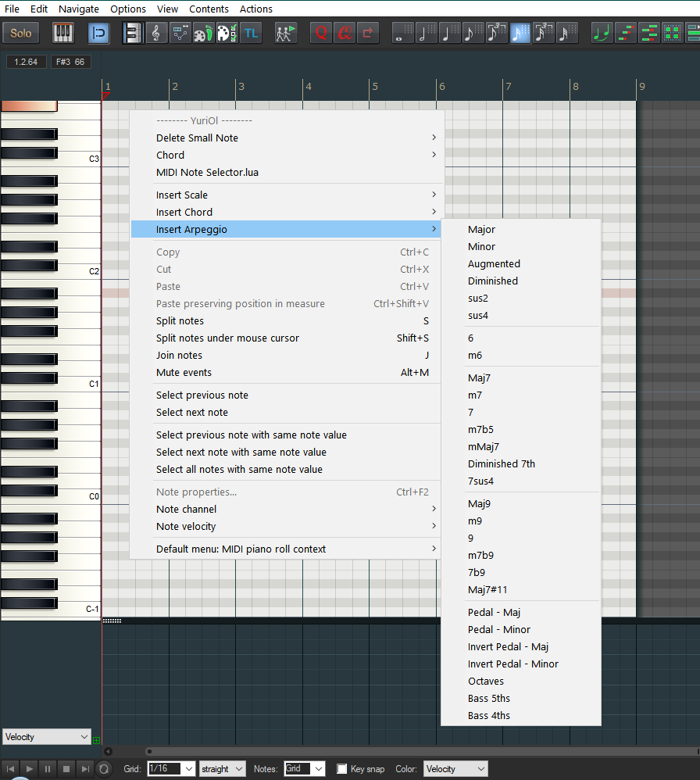Enable the Key snap checkbox
The width and height of the screenshot is (700, 780).
[341, 769]
